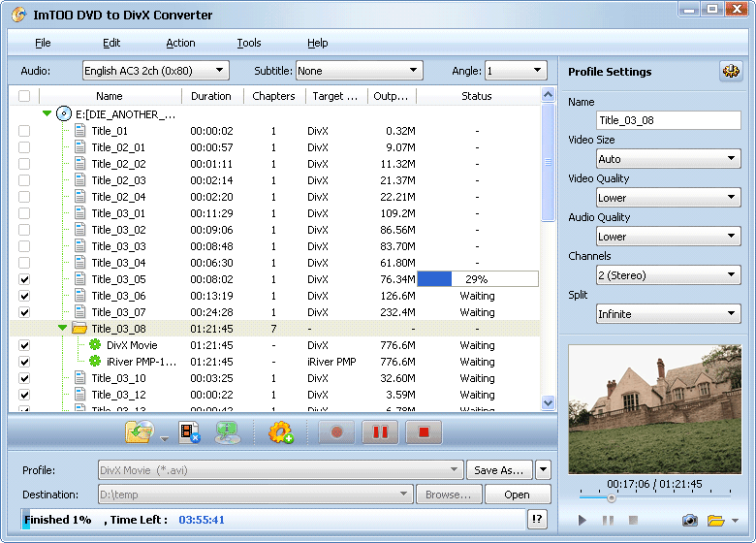Open the Action menu
The width and height of the screenshot is (756, 543).
click(180, 43)
